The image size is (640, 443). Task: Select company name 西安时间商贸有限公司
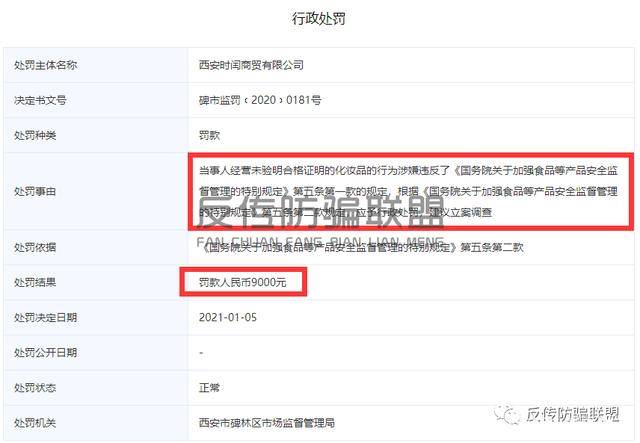click(x=251, y=65)
